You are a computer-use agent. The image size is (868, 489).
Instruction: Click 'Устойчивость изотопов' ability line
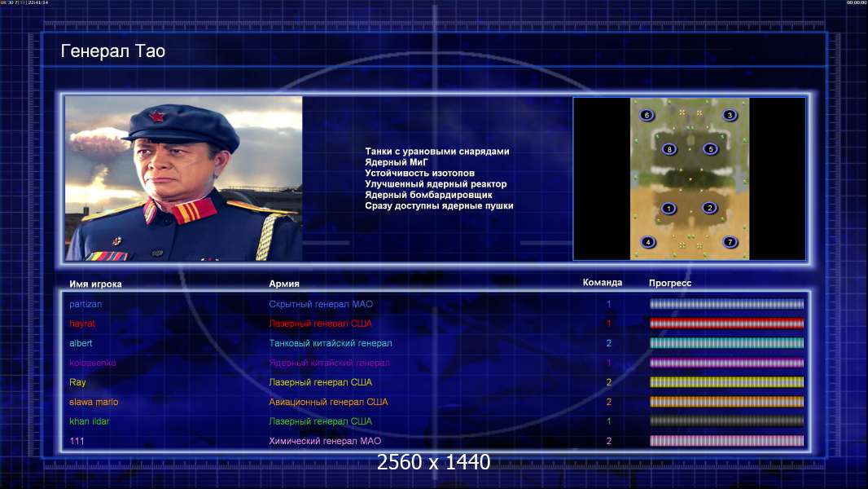tap(419, 173)
